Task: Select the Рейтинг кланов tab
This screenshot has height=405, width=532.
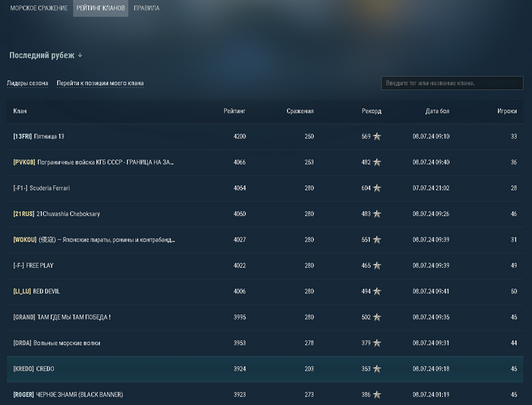Action: tap(101, 8)
